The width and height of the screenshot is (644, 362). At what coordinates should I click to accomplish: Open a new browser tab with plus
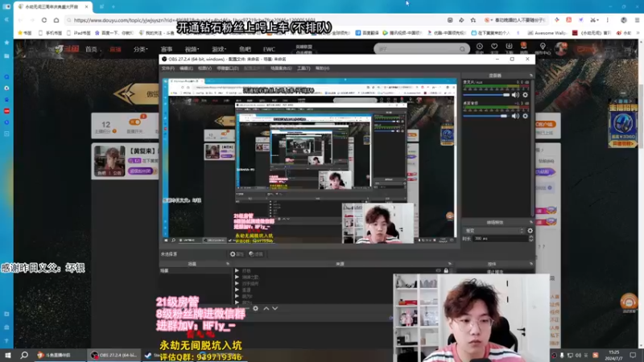(x=114, y=6)
